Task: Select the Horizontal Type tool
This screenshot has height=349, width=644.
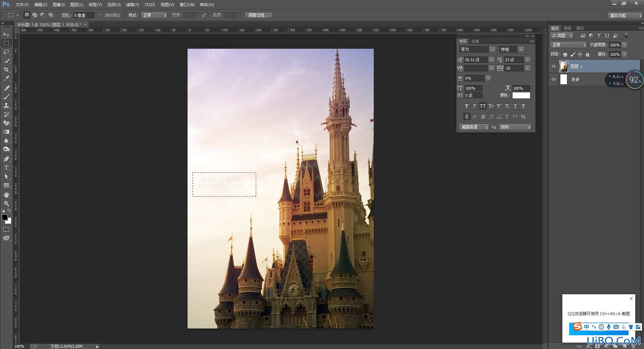Action: pos(6,168)
